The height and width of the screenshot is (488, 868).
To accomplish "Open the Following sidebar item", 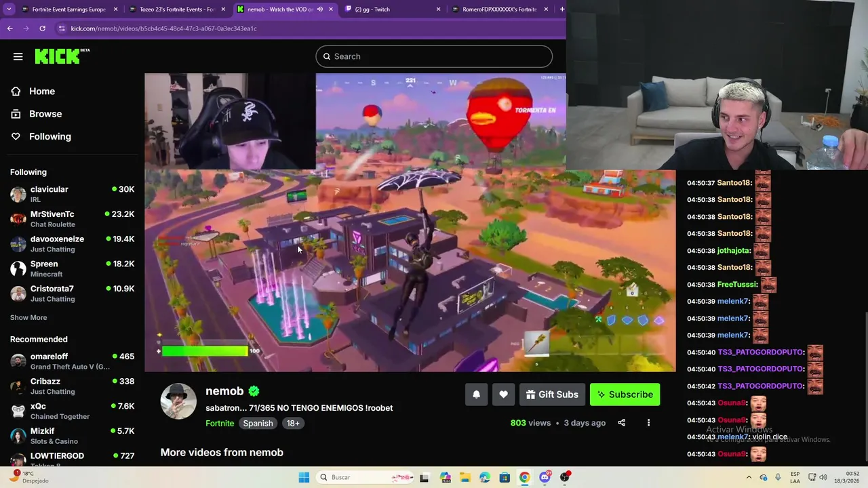I will (x=50, y=136).
